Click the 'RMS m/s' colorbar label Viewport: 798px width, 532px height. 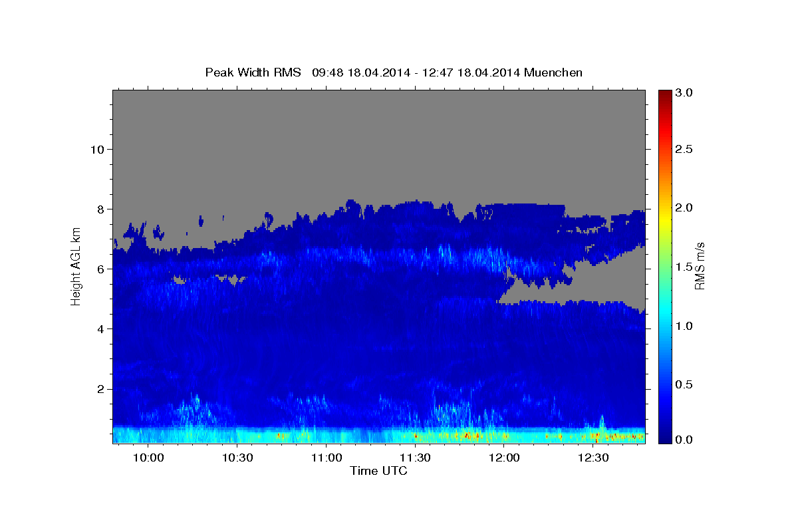700,267
